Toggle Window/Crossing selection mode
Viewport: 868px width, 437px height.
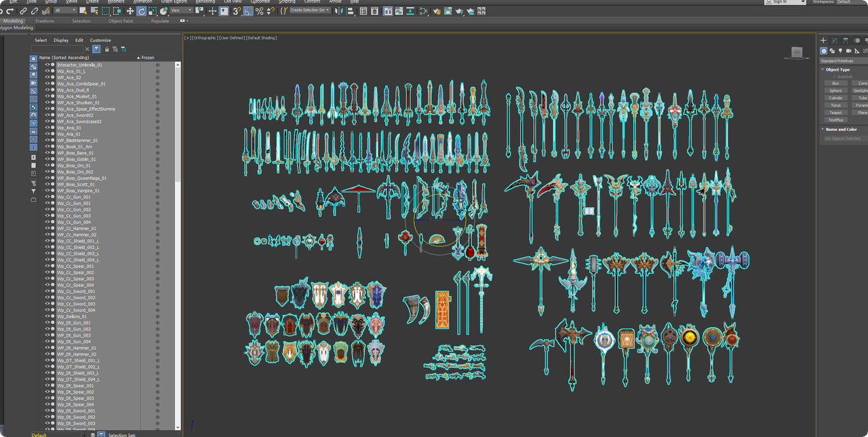(x=117, y=11)
